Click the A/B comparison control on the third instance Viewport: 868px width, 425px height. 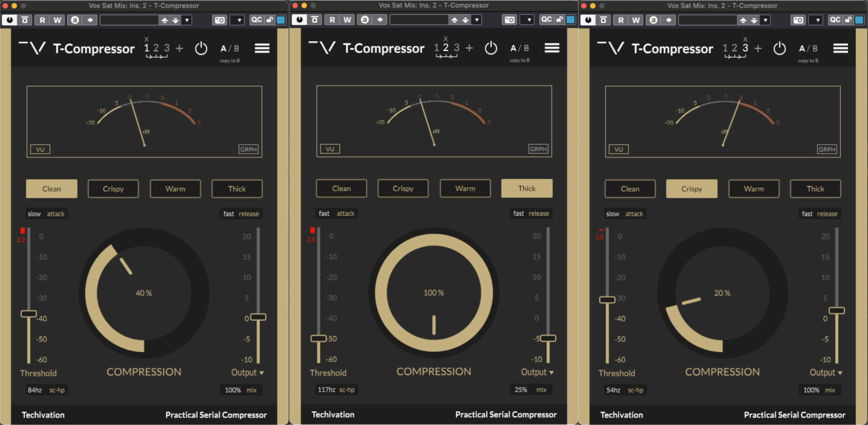808,48
